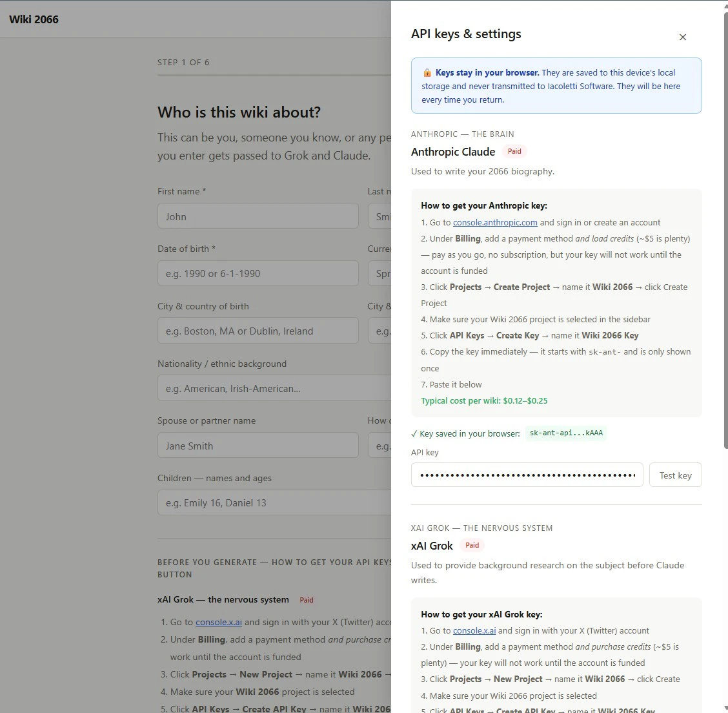The height and width of the screenshot is (713, 728).
Task: Click the Paid badge next to xAI Grok heading
Action: click(x=472, y=545)
